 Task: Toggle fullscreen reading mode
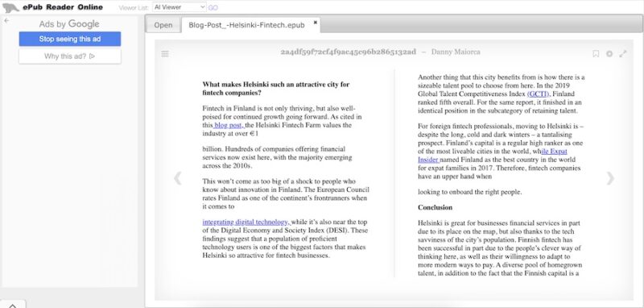coord(623,53)
